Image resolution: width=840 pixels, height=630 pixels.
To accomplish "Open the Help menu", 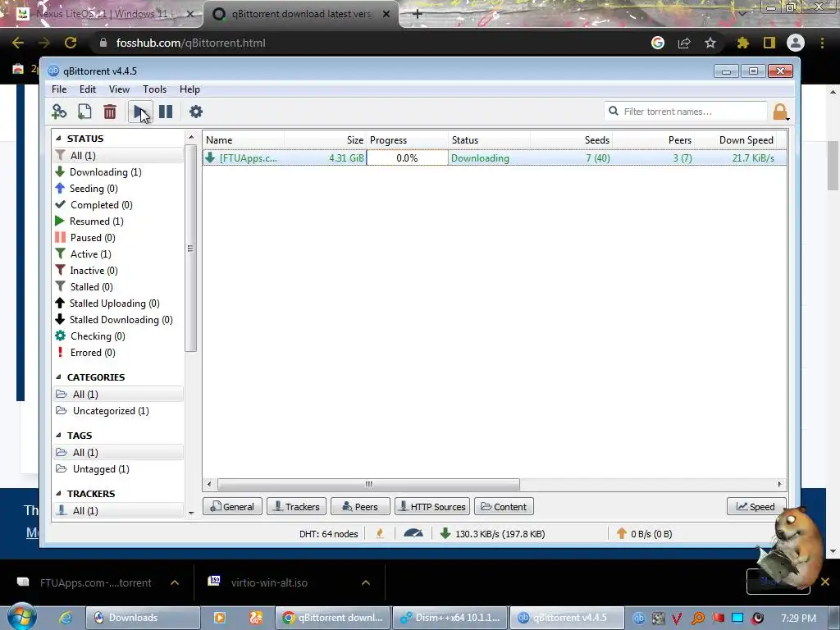I will pos(189,89).
